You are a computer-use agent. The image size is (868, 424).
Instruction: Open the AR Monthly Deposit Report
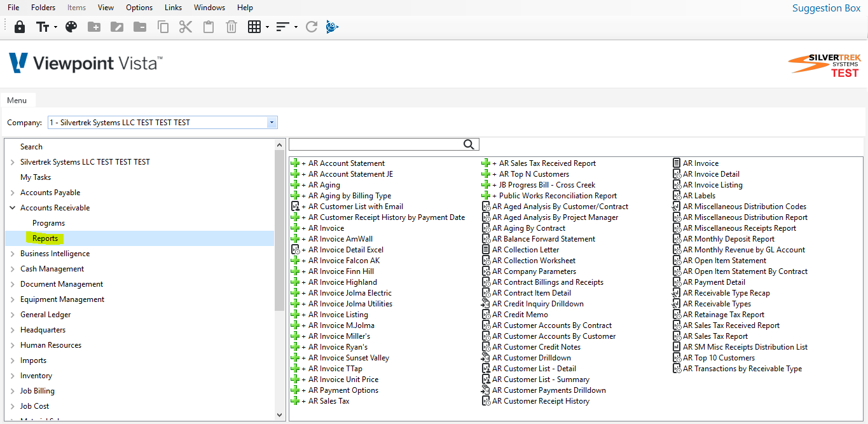tap(729, 239)
